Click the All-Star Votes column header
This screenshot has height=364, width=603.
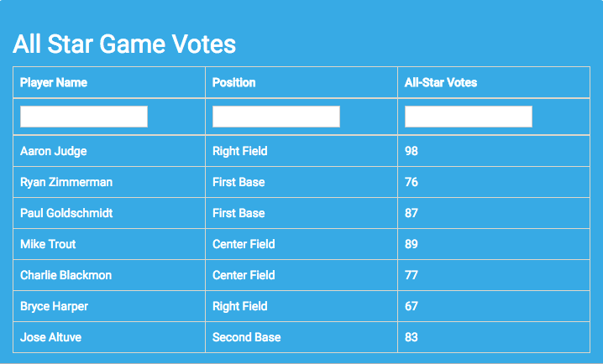click(x=494, y=82)
